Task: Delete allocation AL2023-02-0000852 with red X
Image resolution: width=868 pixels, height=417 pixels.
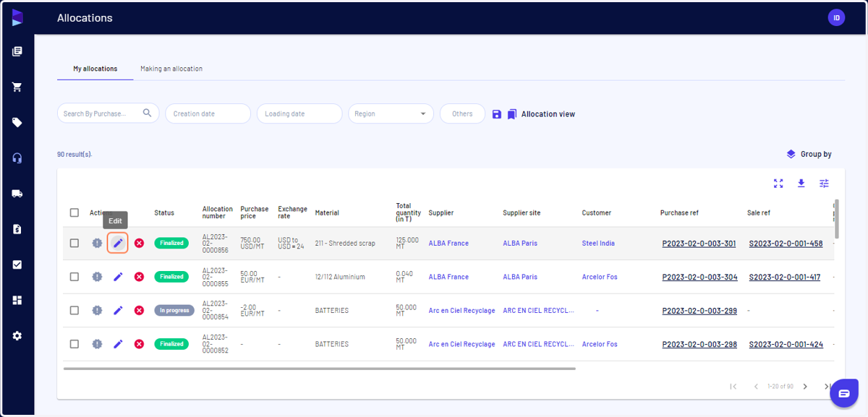Action: [139, 344]
